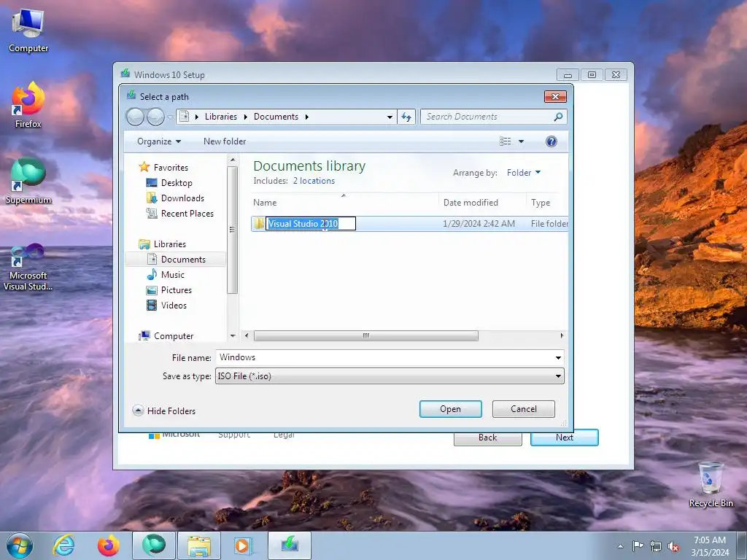Select Documents in the address breadcrumb
Image resolution: width=747 pixels, height=560 pixels.
276,117
